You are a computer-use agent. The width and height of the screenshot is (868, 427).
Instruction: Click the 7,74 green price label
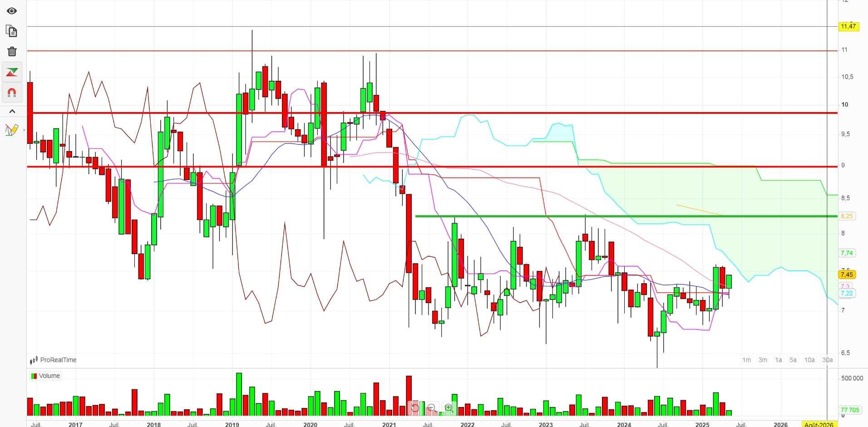pos(847,253)
